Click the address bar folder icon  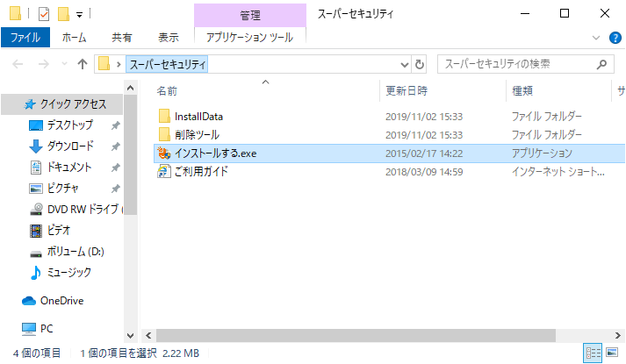pos(104,64)
